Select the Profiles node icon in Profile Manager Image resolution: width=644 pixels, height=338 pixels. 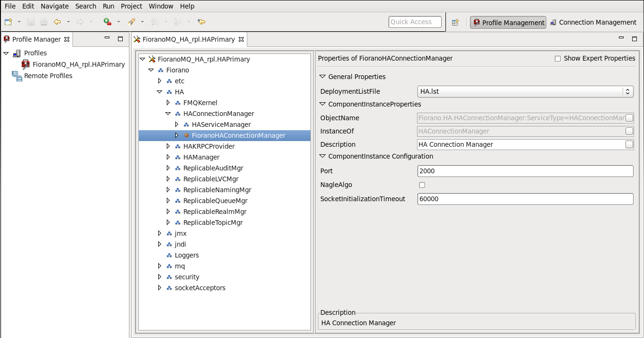point(17,53)
